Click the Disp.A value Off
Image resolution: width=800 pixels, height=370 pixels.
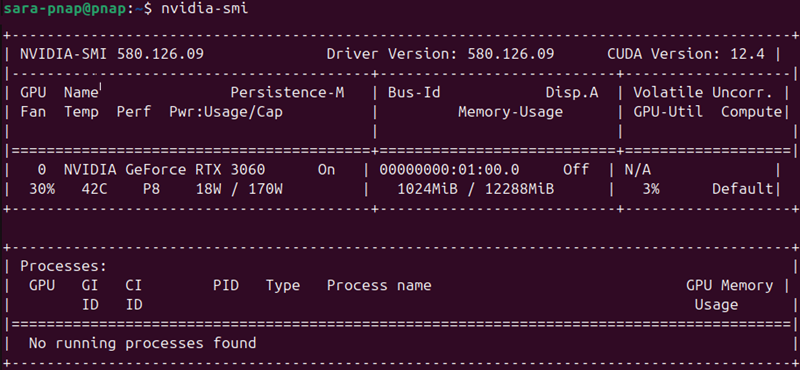tap(576, 169)
